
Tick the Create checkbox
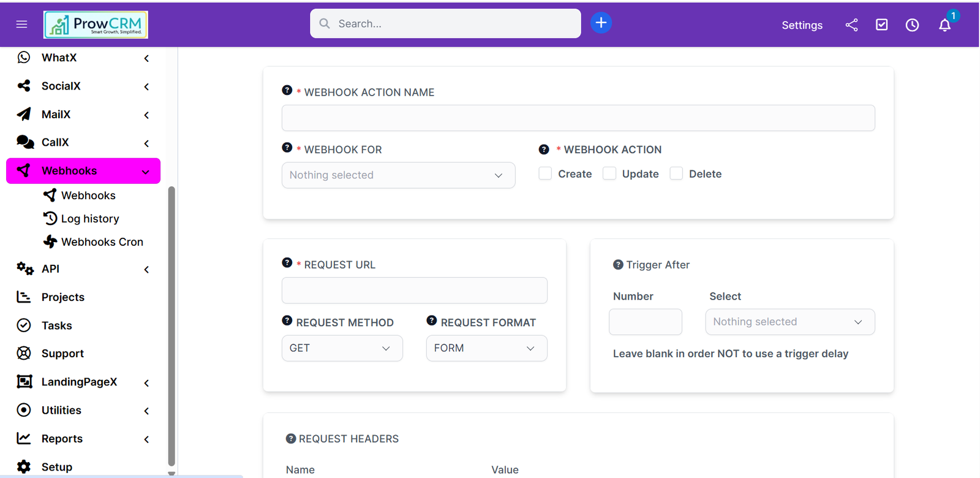[545, 173]
